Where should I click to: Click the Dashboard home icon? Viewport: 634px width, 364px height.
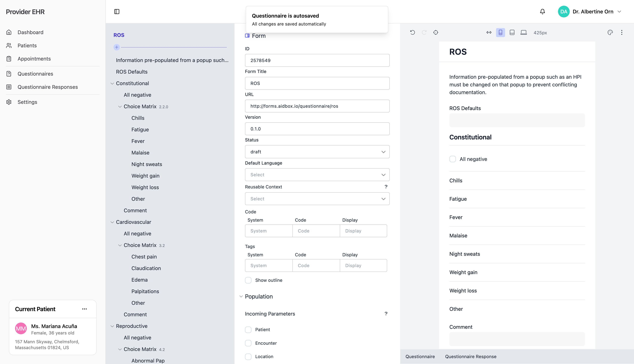9,32
